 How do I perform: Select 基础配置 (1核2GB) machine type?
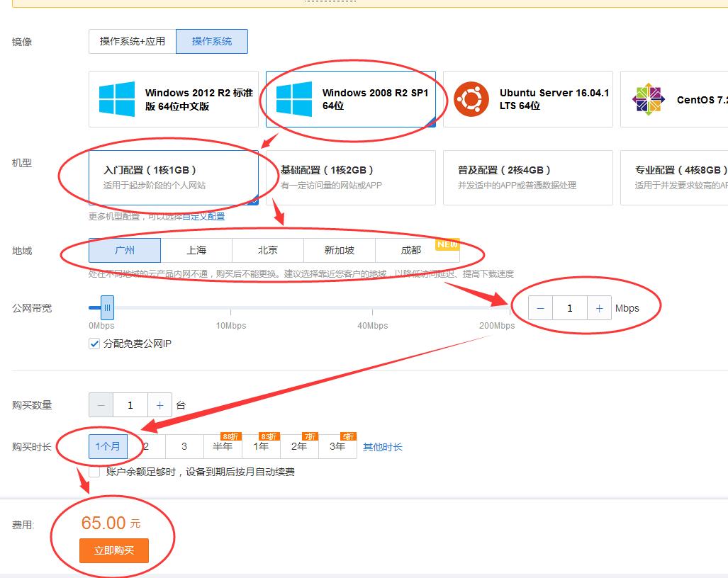click(351, 178)
